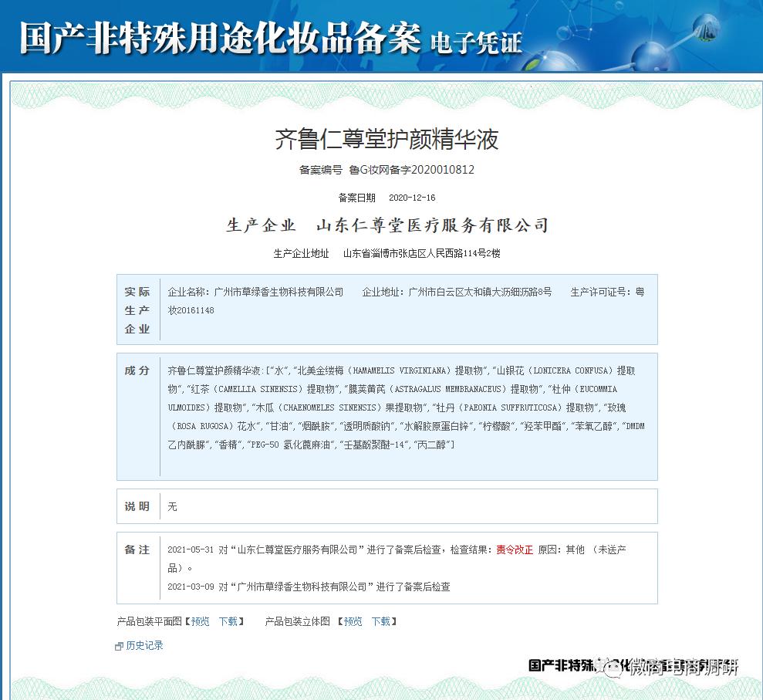This screenshot has height=700, width=763.
Task: Click the 成分 ingredients row label
Action: 137,370
